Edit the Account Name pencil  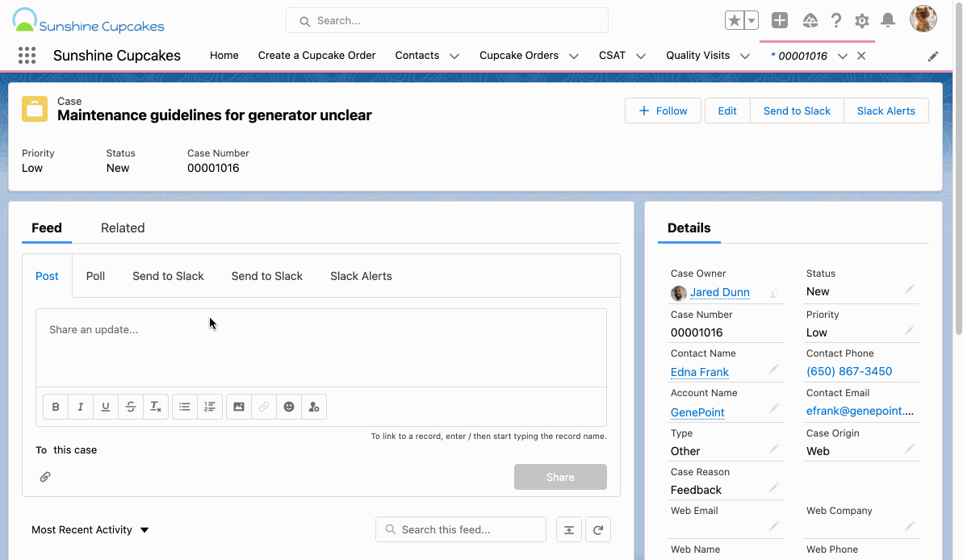(774, 408)
